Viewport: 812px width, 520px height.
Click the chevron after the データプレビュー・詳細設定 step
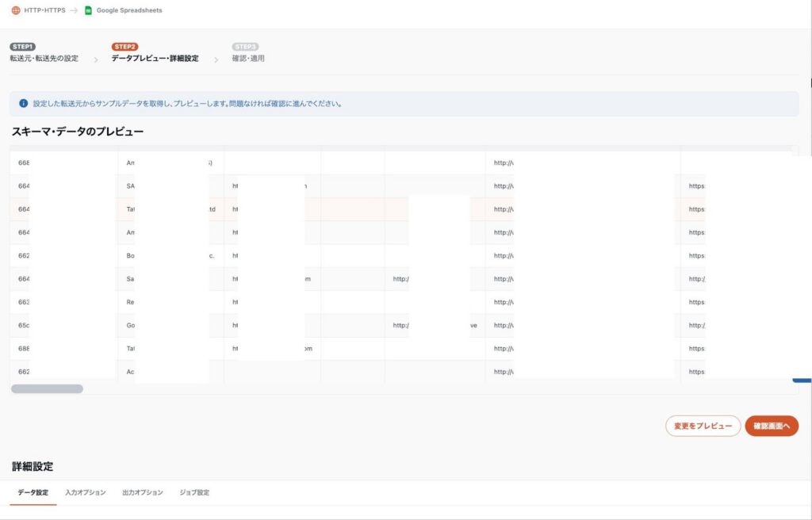point(216,59)
